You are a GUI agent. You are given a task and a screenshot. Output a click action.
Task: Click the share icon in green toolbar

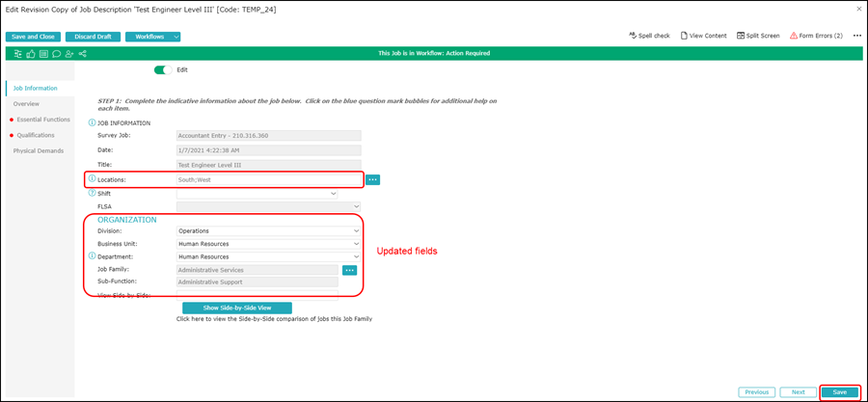click(82, 54)
